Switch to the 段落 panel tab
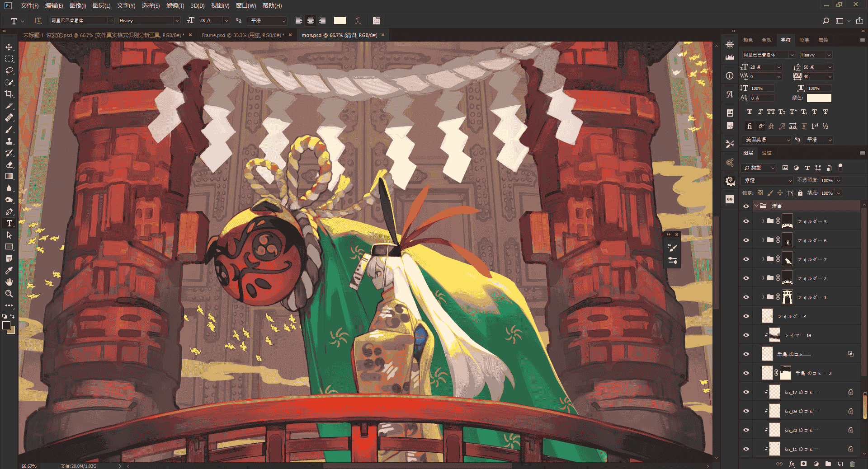 (x=804, y=40)
